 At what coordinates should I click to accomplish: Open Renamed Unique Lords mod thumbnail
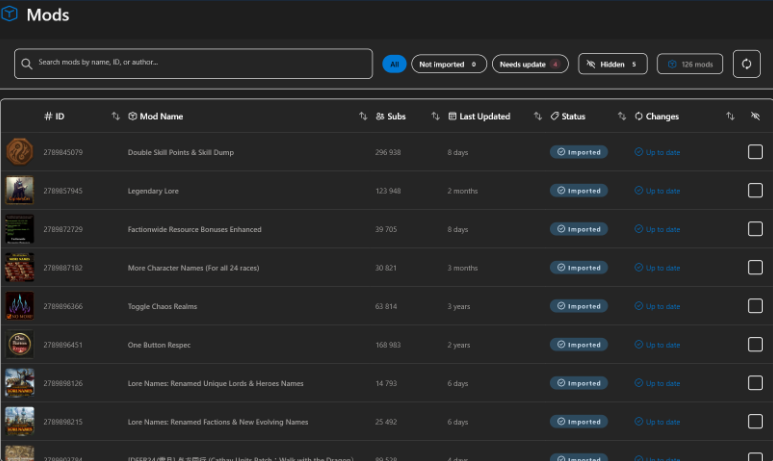(x=20, y=383)
